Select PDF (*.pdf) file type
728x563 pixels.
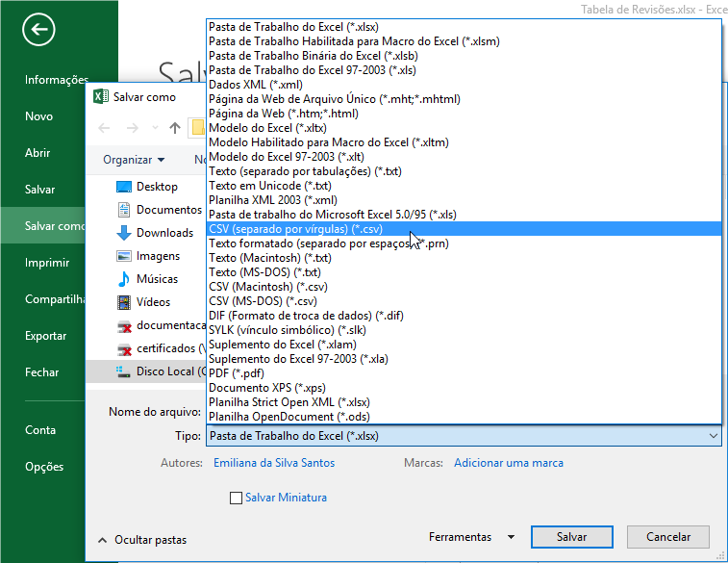(x=464, y=373)
